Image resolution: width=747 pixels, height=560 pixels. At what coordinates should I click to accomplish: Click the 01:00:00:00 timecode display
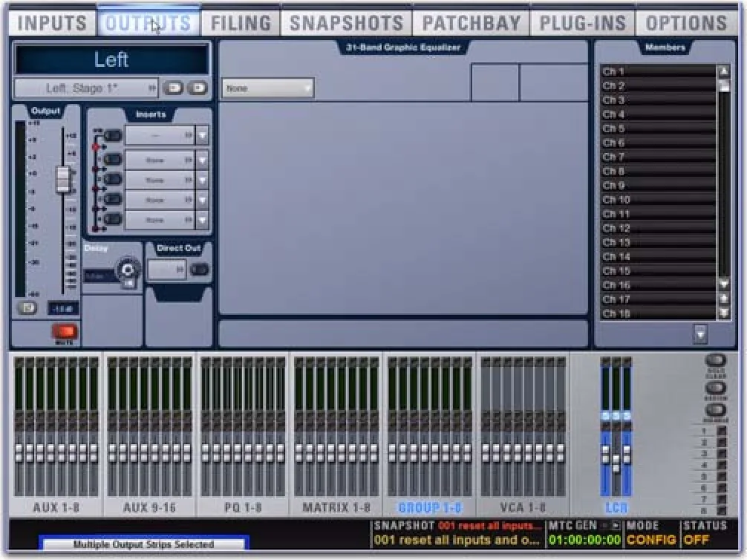pyautogui.click(x=585, y=540)
